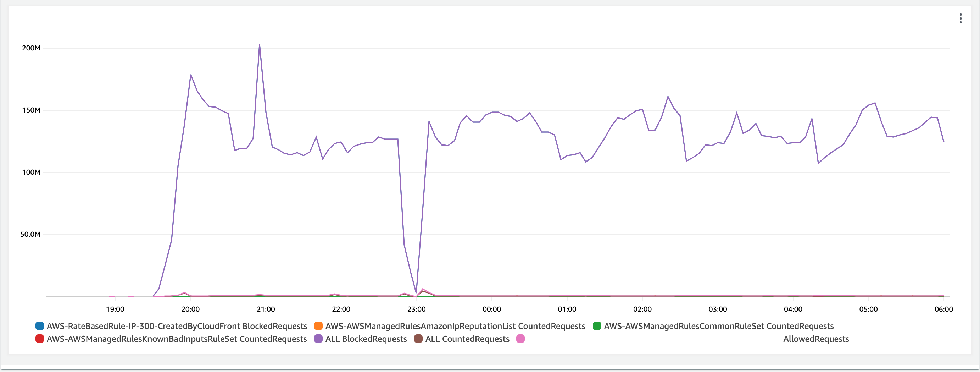
Task: Click the pink AllowedRequests legend swatch
Action: pos(520,339)
